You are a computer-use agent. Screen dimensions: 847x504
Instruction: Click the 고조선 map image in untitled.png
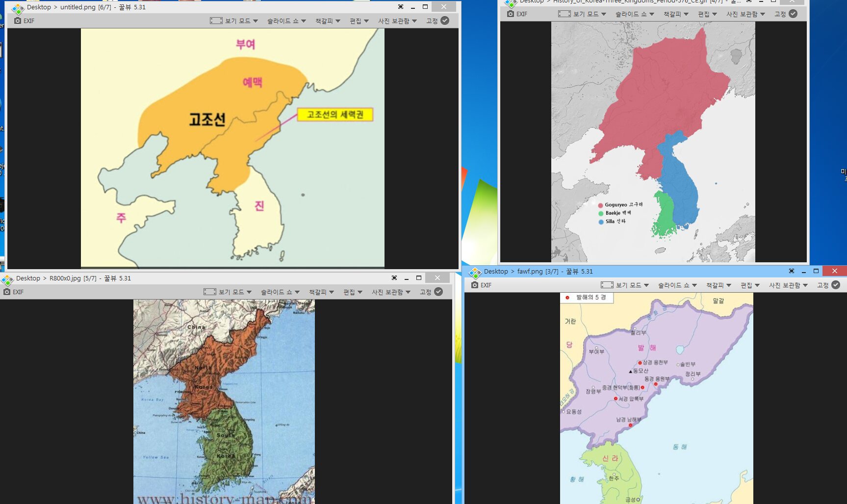pyautogui.click(x=232, y=148)
